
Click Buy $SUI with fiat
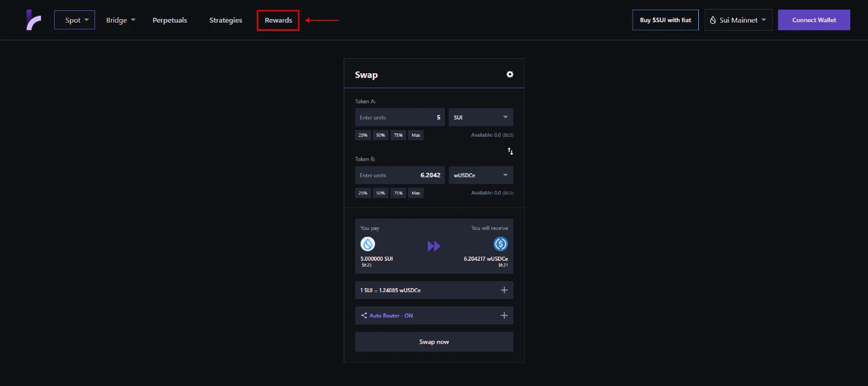(x=665, y=20)
